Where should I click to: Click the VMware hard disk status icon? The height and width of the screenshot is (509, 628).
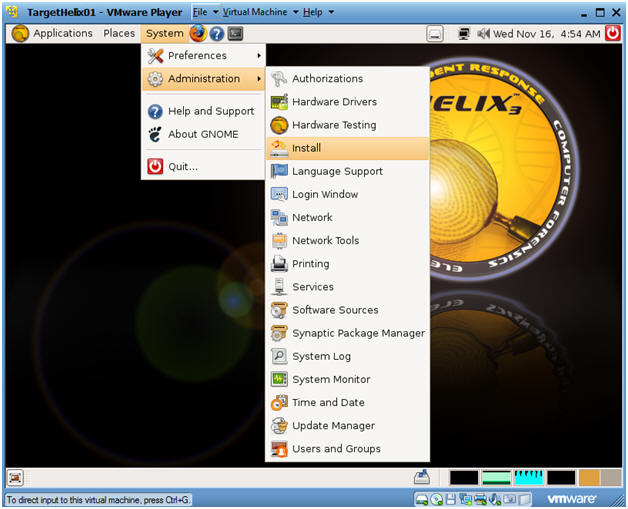(x=422, y=499)
